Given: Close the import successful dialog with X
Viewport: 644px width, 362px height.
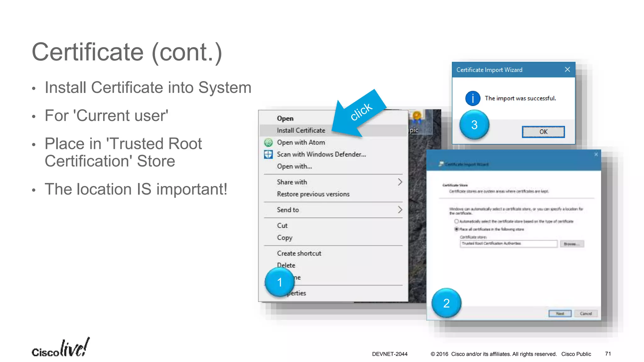Looking at the screenshot, I should click(x=567, y=69).
